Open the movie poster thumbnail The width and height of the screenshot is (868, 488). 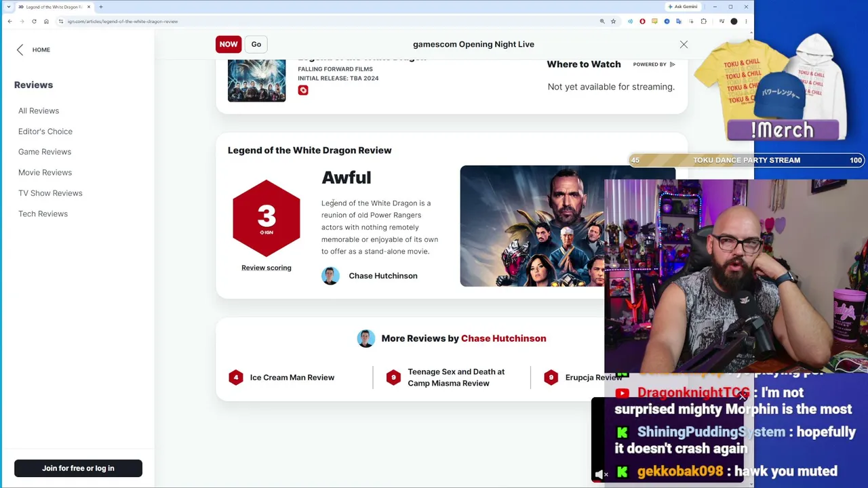(x=257, y=81)
